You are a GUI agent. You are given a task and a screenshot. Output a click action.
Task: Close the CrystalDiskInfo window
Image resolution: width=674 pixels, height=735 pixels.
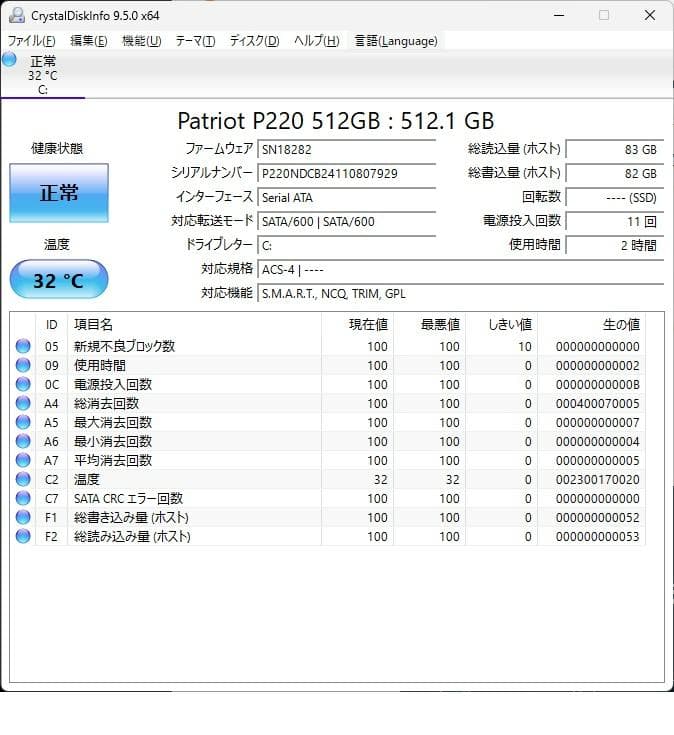[650, 15]
